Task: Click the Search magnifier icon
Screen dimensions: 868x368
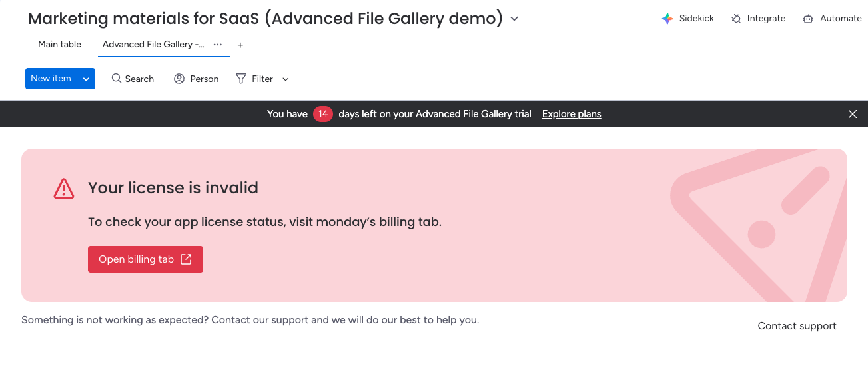Action: pyautogui.click(x=117, y=79)
